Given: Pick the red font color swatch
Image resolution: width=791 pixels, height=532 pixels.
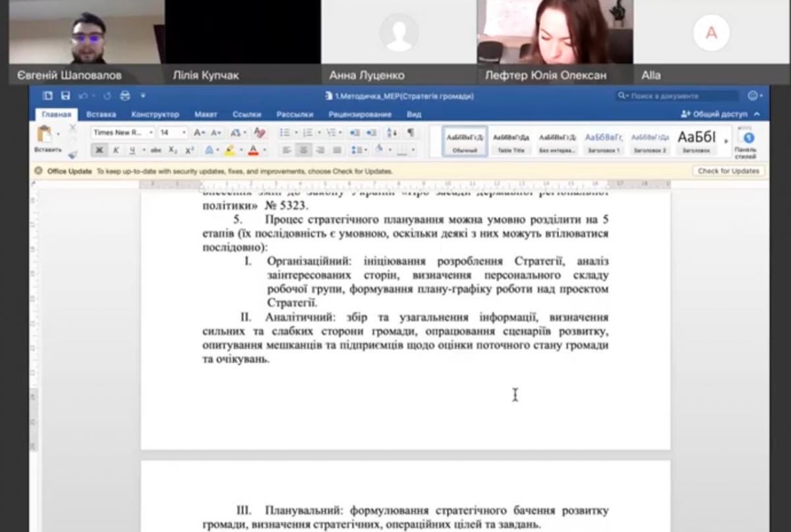Looking at the screenshot, I should pos(252,150).
